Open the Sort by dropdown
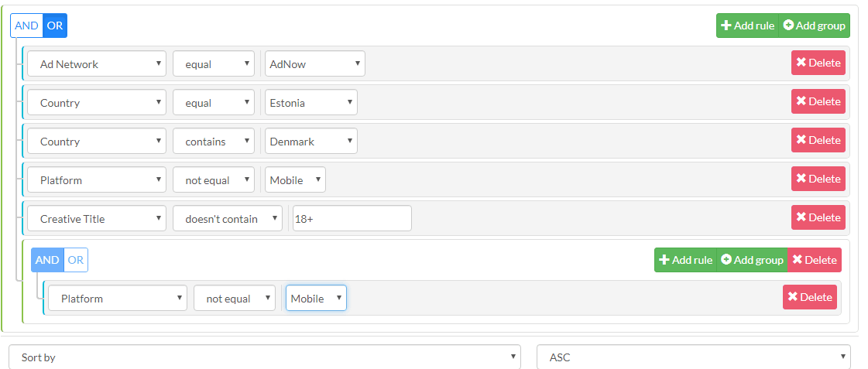 (265, 357)
